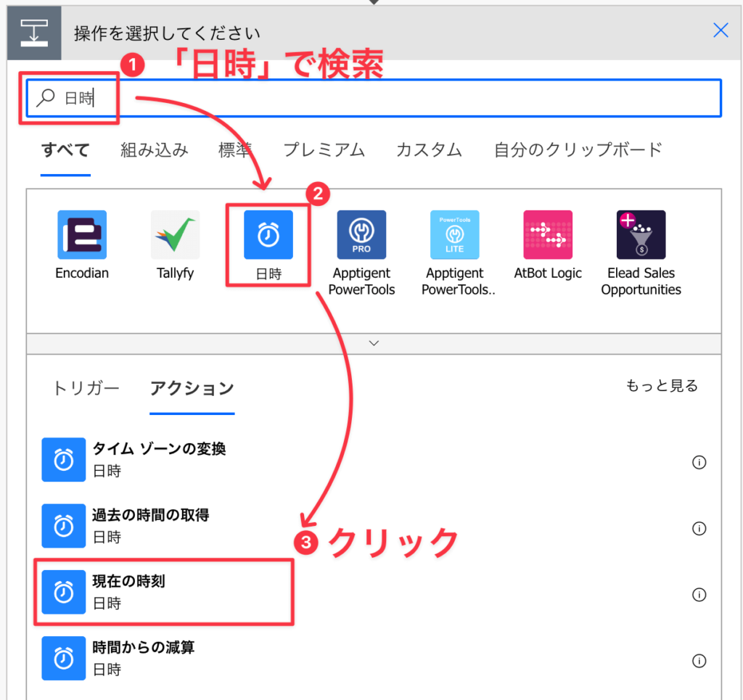This screenshot has height=700, width=743.
Task: Switch to the プレミアム tab
Action: tap(324, 150)
